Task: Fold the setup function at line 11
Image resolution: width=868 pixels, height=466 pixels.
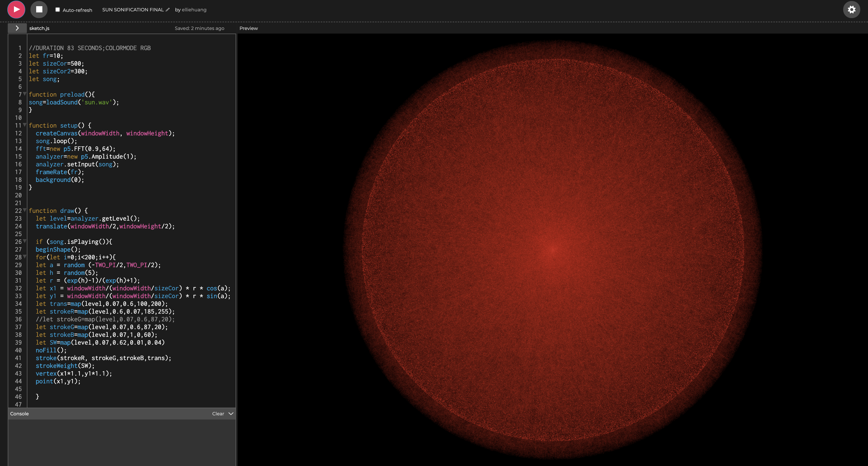Action: point(25,125)
